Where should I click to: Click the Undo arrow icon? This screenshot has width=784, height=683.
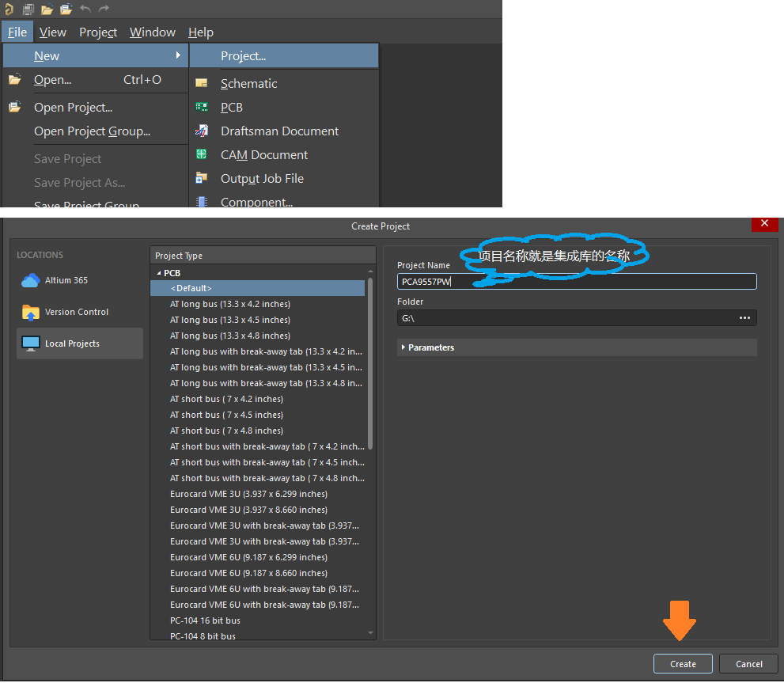click(85, 9)
